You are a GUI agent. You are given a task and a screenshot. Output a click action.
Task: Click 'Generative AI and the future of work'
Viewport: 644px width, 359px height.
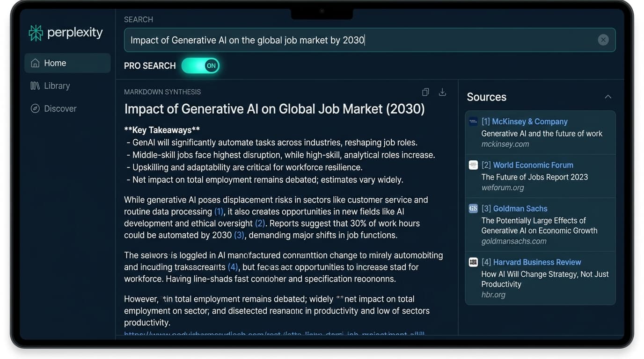[x=542, y=134]
